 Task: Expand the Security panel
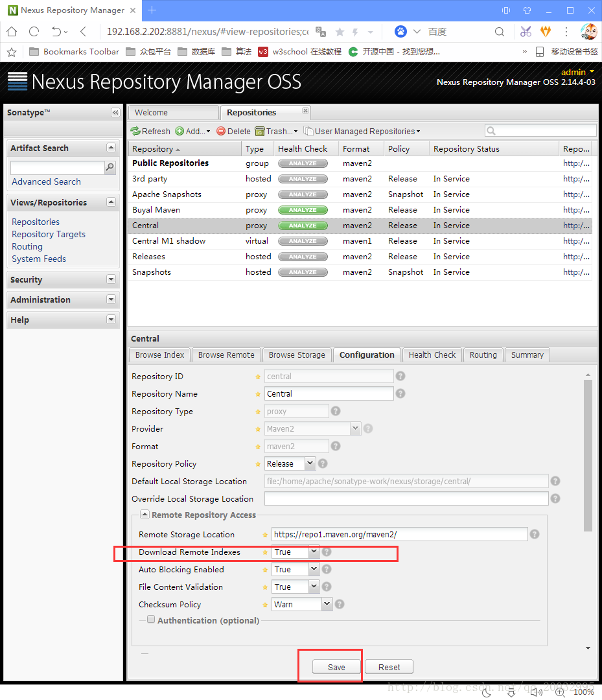(111, 279)
